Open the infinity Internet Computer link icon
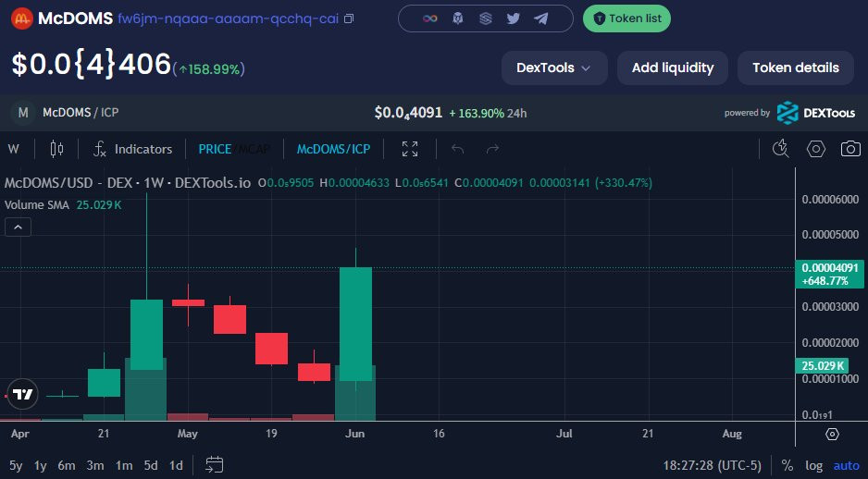This screenshot has width=868, height=479. pyautogui.click(x=430, y=18)
